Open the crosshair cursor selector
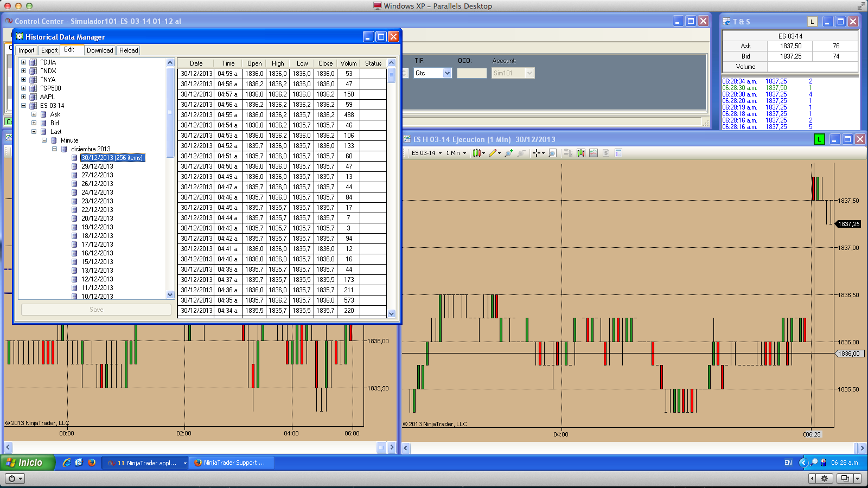The width and height of the screenshot is (868, 488). click(537, 153)
